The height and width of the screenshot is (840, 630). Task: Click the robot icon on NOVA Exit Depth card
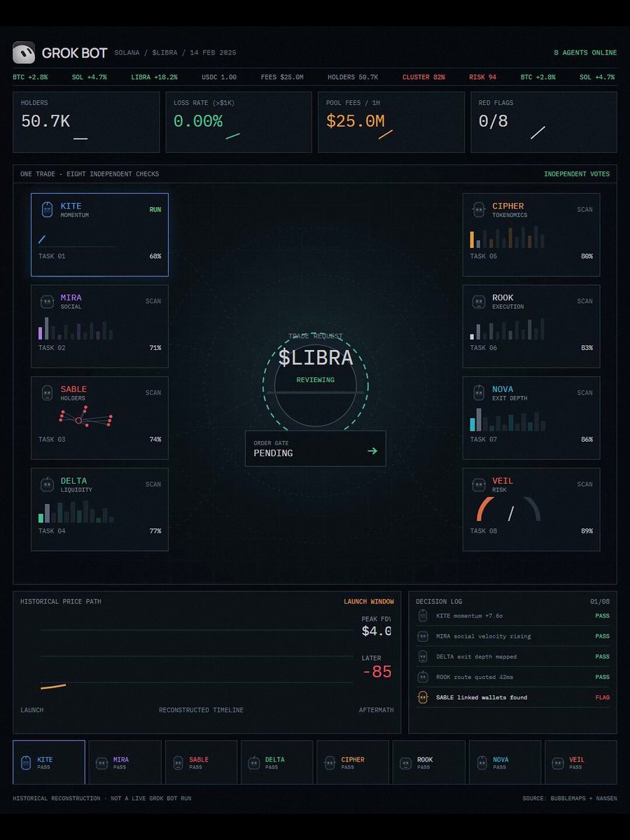(479, 393)
